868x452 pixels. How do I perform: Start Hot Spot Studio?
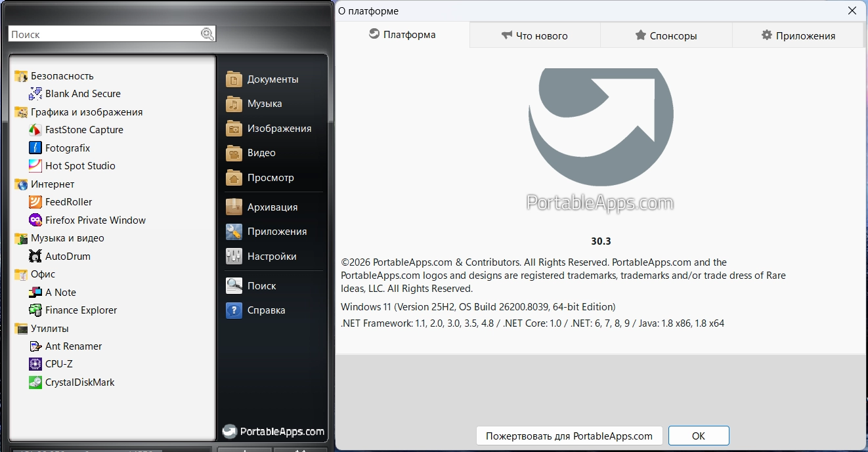pos(72,166)
